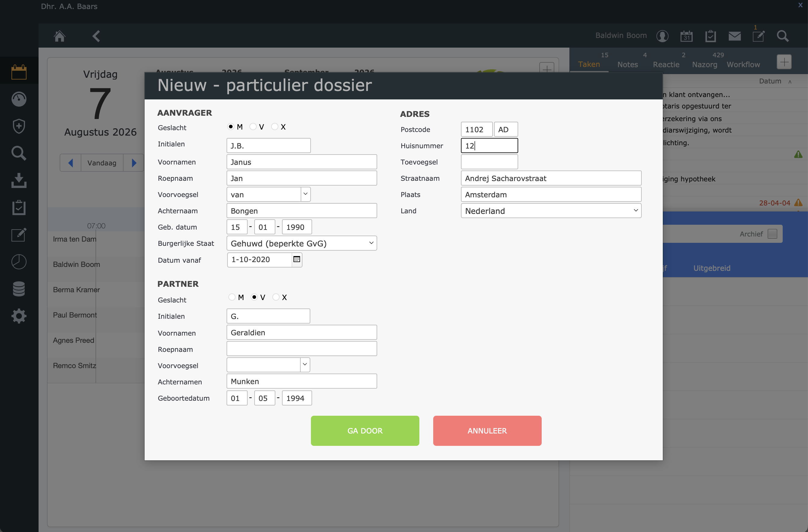
Task: Open the sidebar search magnifier icon
Action: pos(19,153)
